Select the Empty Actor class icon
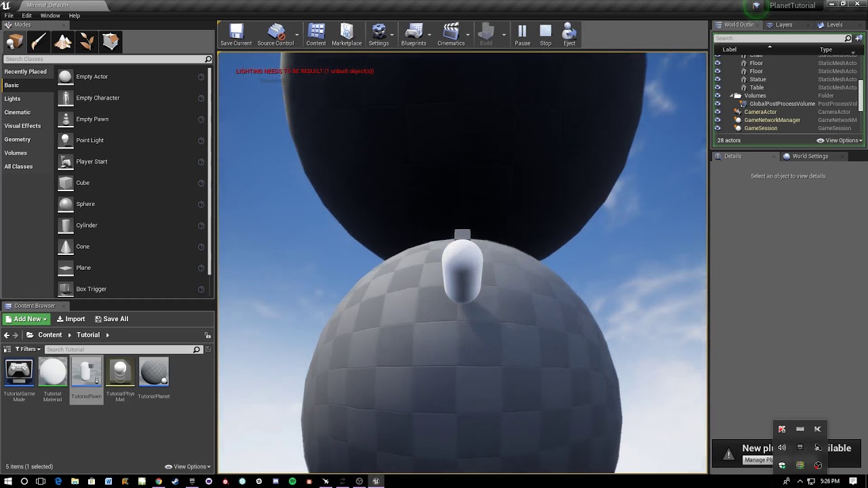 click(65, 77)
